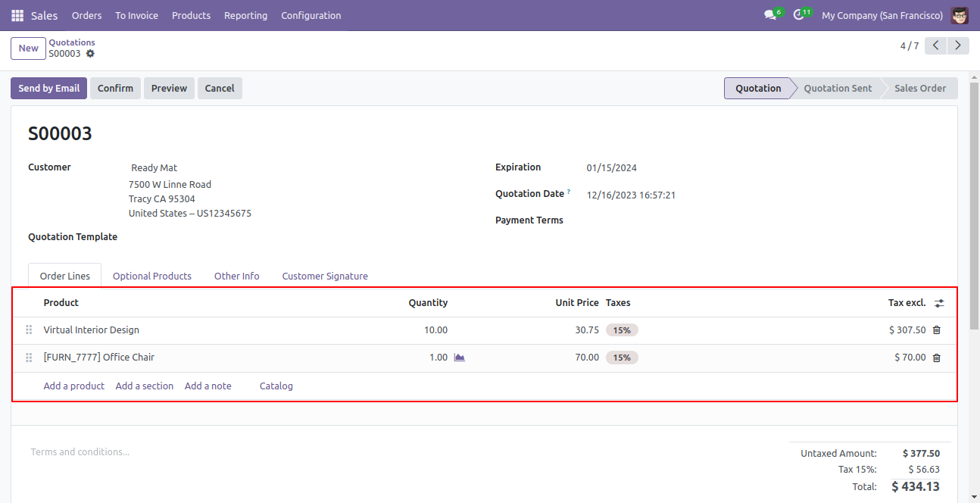This screenshot has width=980, height=503.
Task: Click the 15% tax tag on Virtual Interior Design
Action: pyautogui.click(x=622, y=330)
